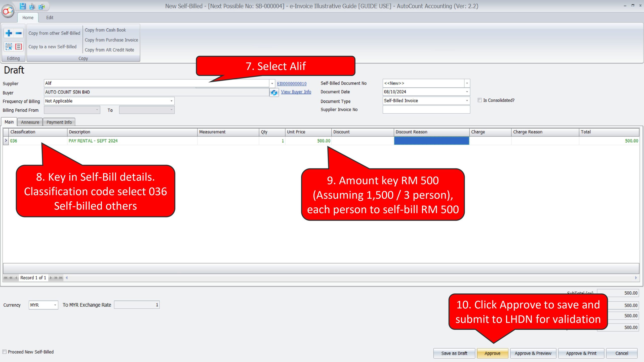The height and width of the screenshot is (362, 644).
Task: Click the Unit Price cell 500.00
Action: click(308, 141)
